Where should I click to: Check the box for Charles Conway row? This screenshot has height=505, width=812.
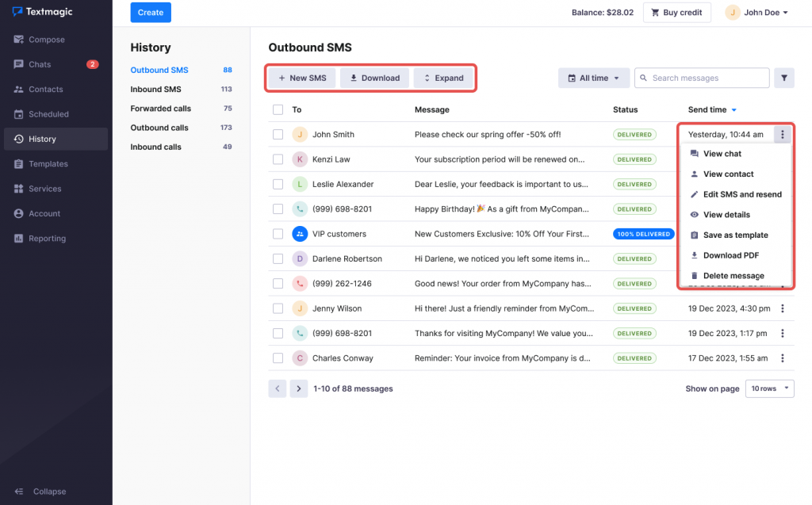[x=278, y=358]
